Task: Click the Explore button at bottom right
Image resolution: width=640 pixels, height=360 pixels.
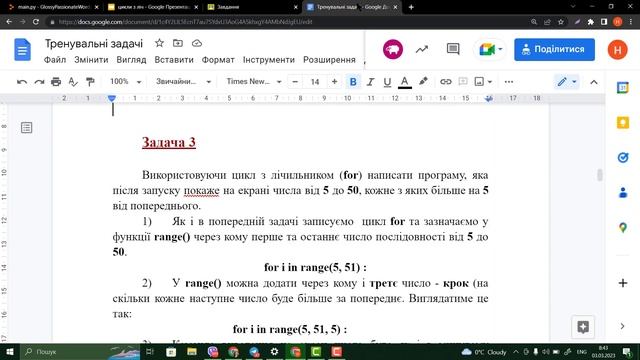Action: pyautogui.click(x=583, y=327)
